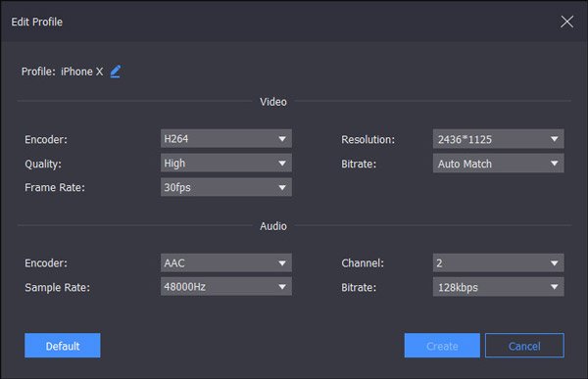This screenshot has width=588, height=379.
Task: Click the Quality label
Action: tap(43, 164)
